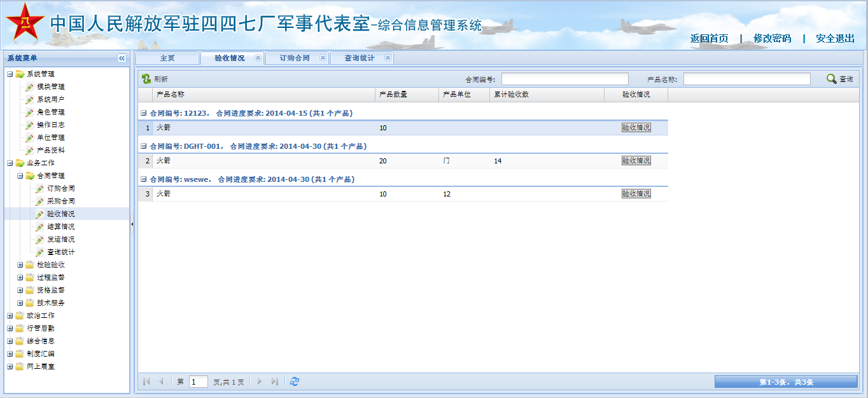868x398 pixels.
Task: Click the 安全退出 link in header
Action: pos(835,38)
